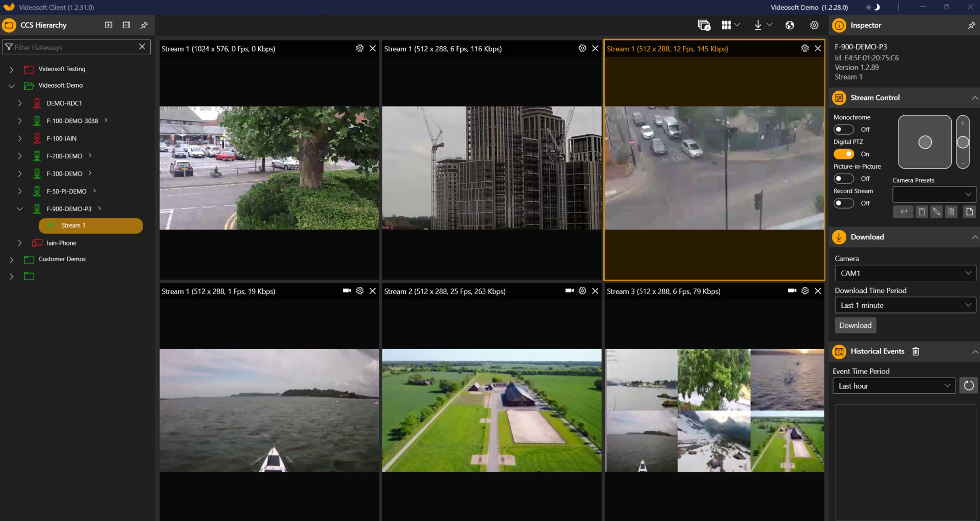Clear historical events with trash icon
The width and height of the screenshot is (980, 521).
tap(916, 351)
